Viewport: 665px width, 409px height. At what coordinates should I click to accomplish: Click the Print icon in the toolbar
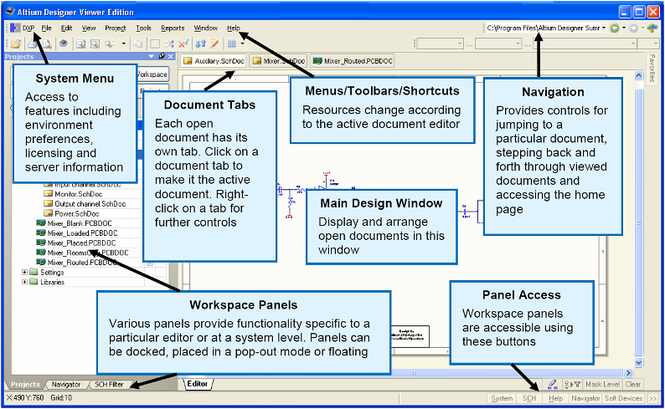32,43
